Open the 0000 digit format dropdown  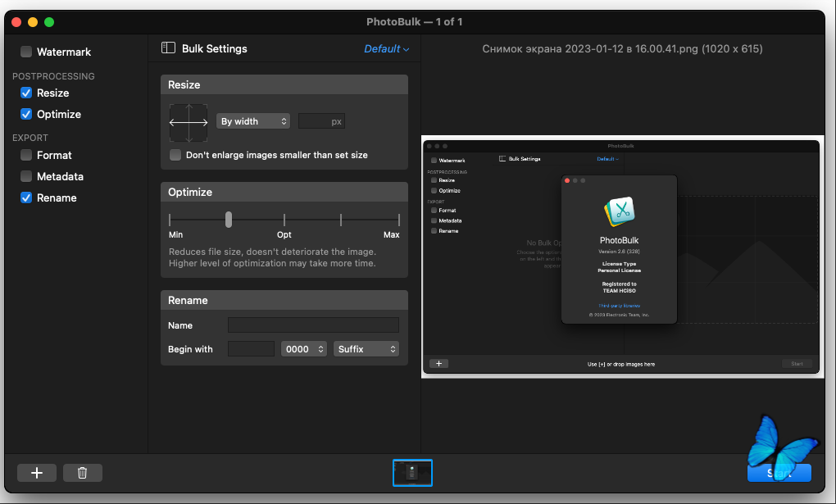(304, 349)
